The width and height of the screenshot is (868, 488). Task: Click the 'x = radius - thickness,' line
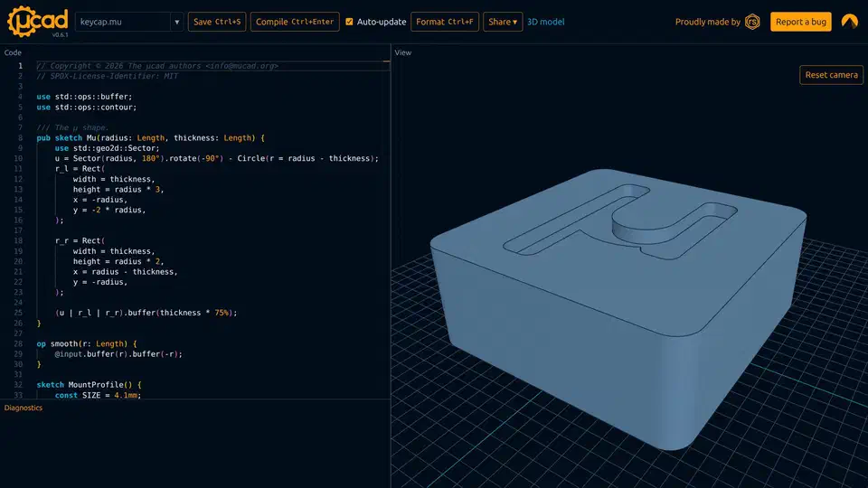tap(125, 272)
